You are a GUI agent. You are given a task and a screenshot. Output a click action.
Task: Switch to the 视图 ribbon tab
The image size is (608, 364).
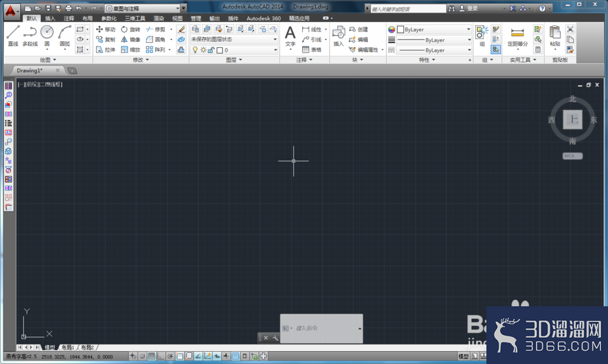pos(177,18)
